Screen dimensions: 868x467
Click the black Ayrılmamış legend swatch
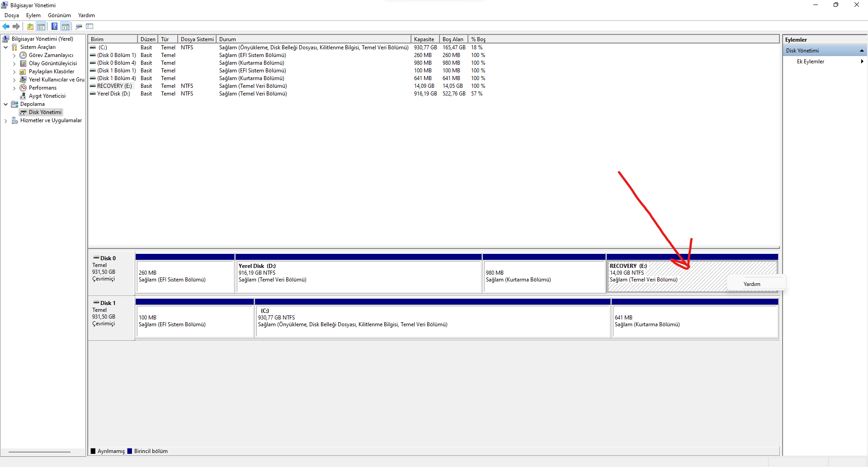coord(93,451)
